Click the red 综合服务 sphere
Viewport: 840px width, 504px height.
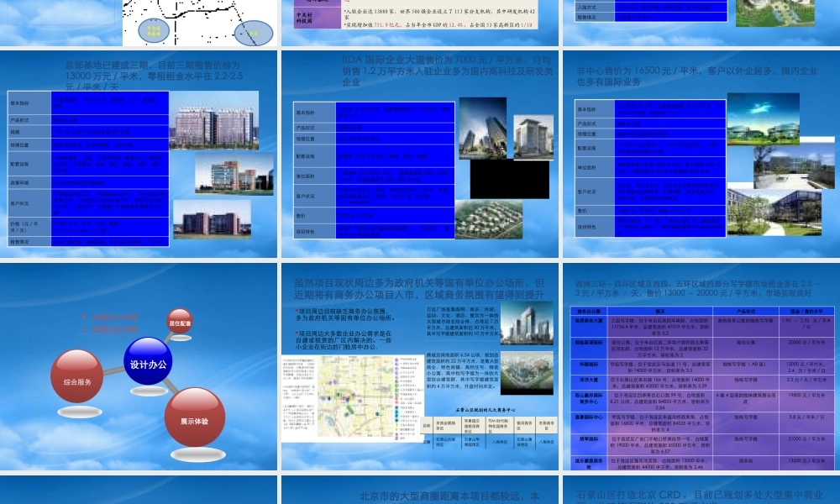coord(77,376)
